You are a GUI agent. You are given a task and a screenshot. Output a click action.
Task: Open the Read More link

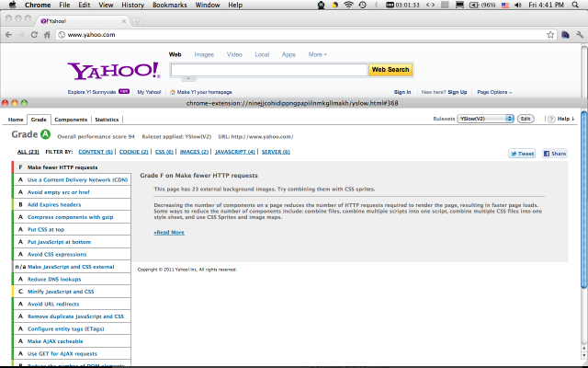click(169, 233)
